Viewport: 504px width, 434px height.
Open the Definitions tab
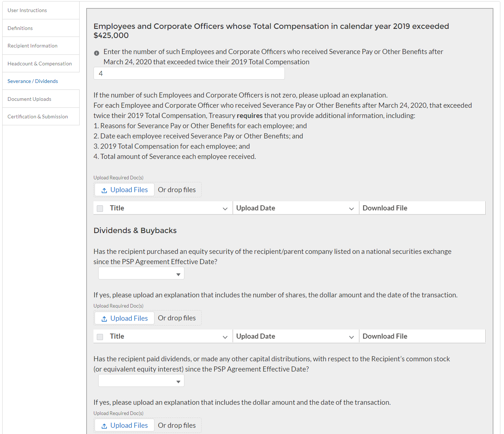click(x=20, y=28)
